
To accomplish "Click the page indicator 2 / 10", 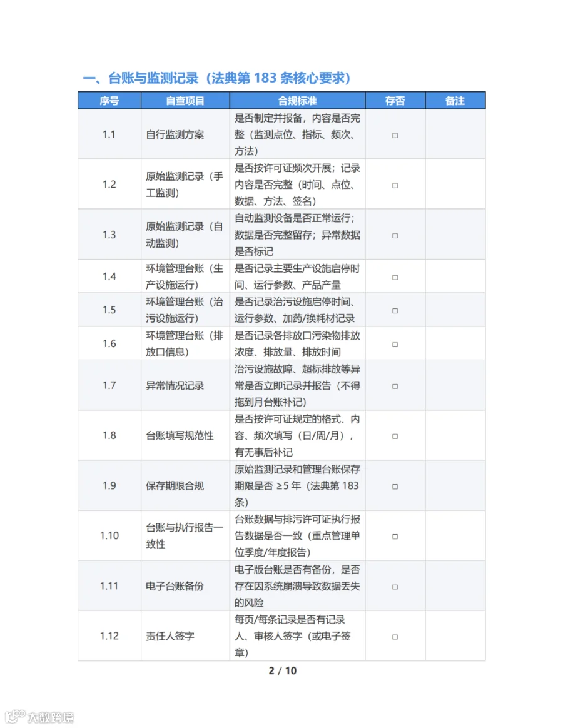I will coord(282,671).
